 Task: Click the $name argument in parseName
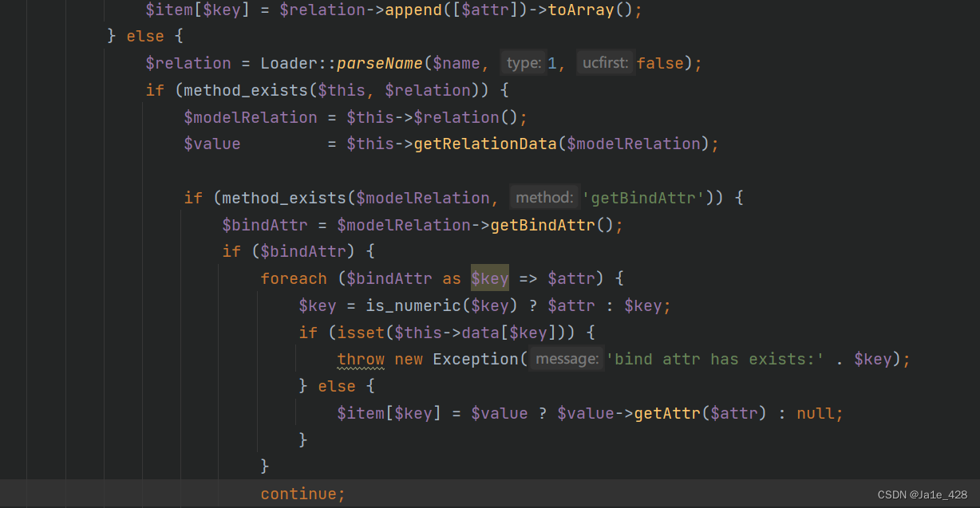click(456, 63)
